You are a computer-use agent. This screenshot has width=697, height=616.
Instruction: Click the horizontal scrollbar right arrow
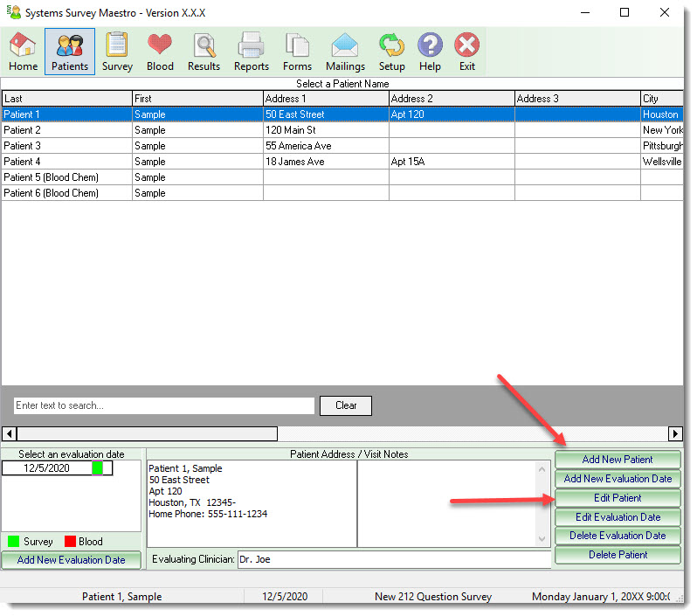coord(675,433)
